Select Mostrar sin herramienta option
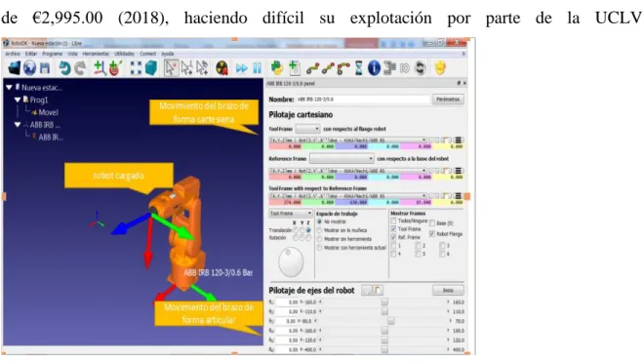The width and height of the screenshot is (644, 363). click(319, 239)
